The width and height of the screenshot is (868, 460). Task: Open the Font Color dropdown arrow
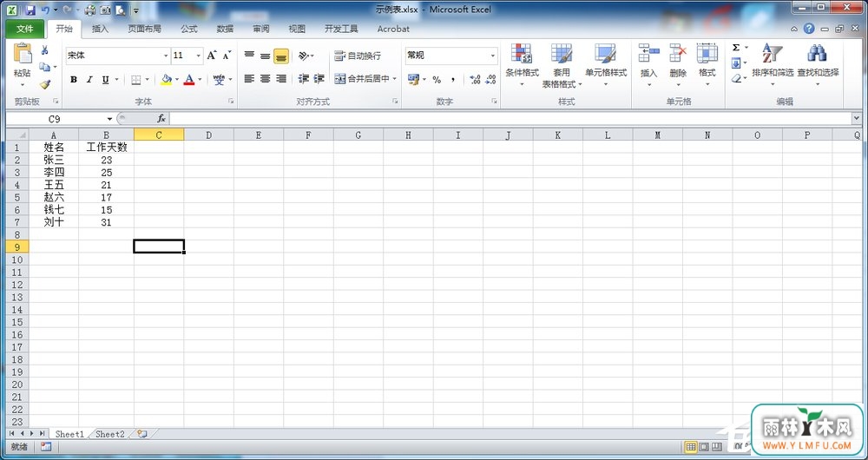200,80
